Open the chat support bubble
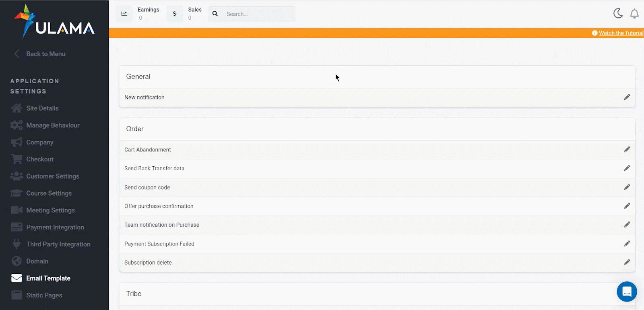 tap(627, 291)
